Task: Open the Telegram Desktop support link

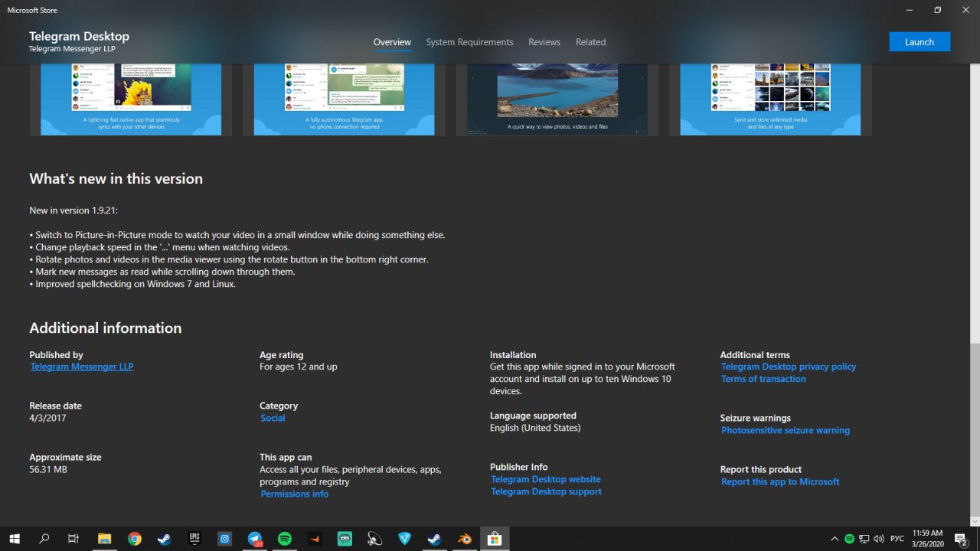Action: pyautogui.click(x=547, y=491)
